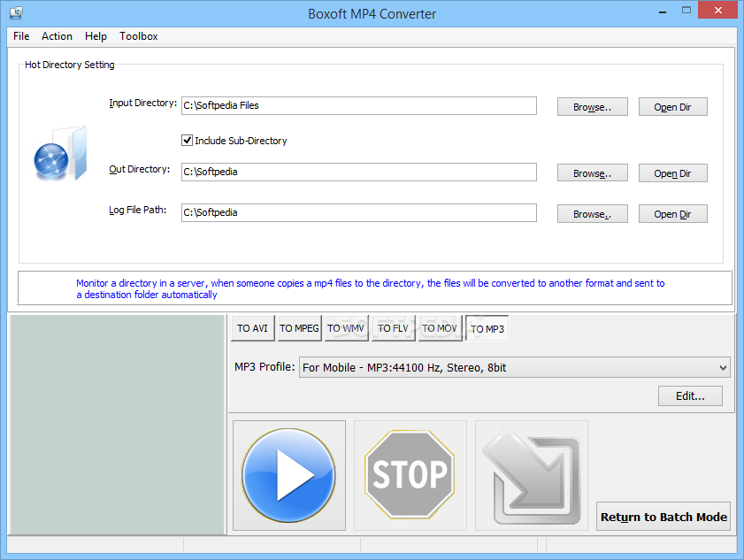Switch to the TO MPEG tab

[299, 328]
